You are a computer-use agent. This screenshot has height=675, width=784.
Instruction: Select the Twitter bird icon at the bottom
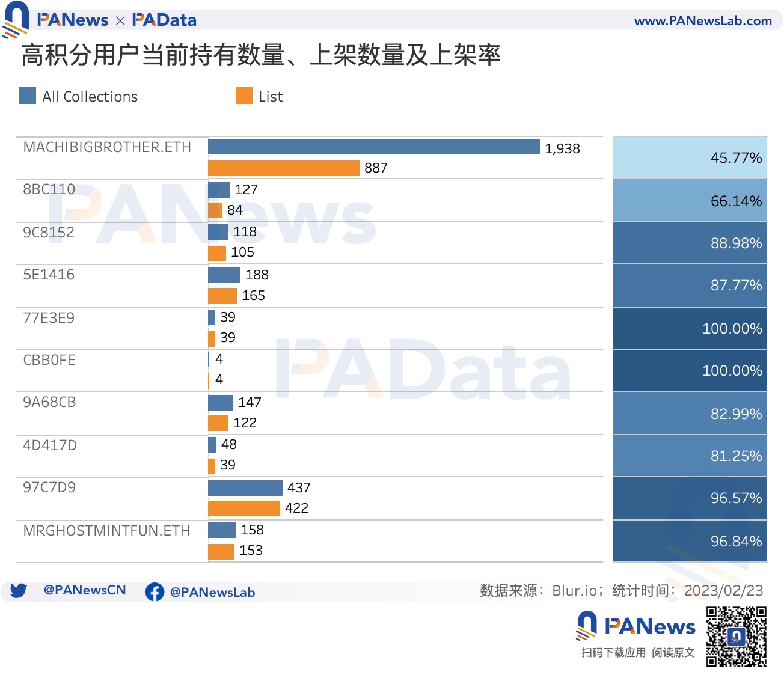tap(20, 591)
